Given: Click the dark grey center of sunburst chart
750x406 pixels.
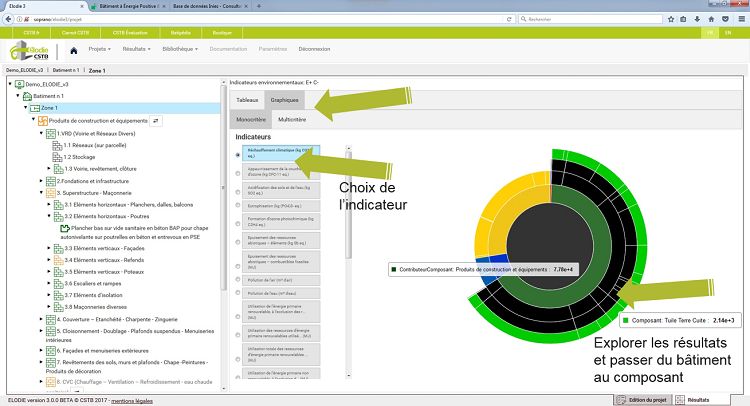Looking at the screenshot, I should click(x=550, y=246).
